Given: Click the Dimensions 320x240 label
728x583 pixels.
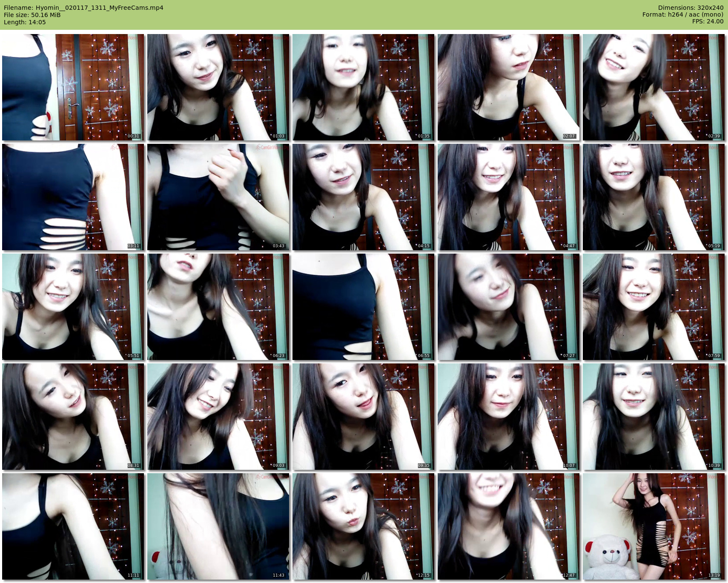Looking at the screenshot, I should 691,8.
